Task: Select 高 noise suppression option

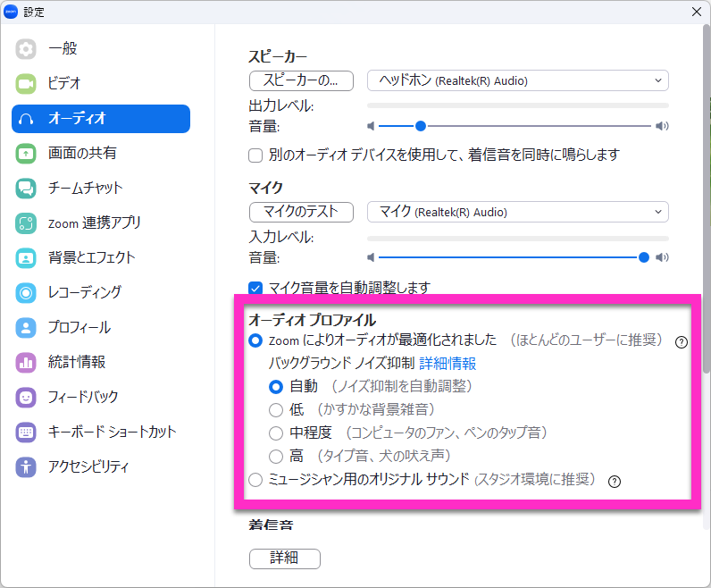Action: click(276, 457)
